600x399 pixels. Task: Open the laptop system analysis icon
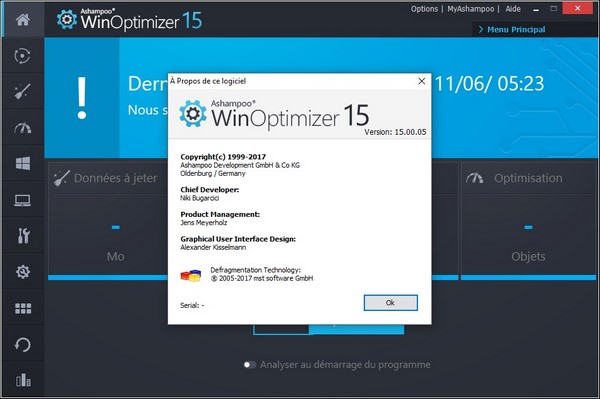point(23,200)
